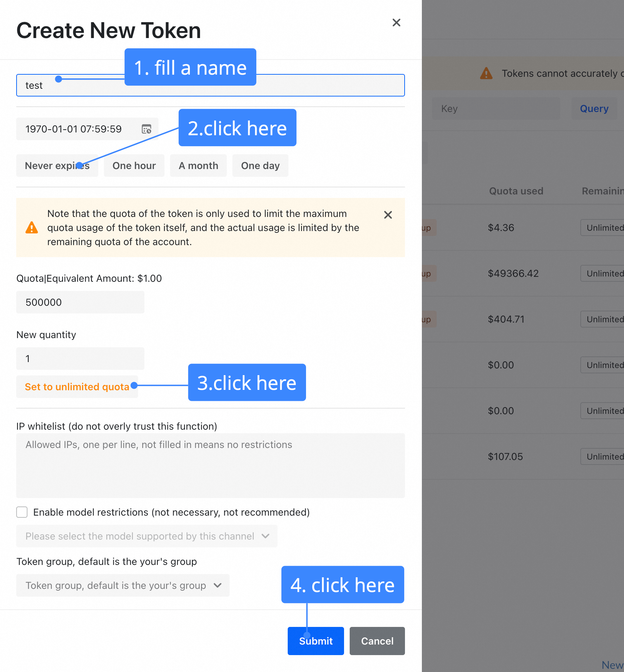Click the quota warning triangle icon

32,228
